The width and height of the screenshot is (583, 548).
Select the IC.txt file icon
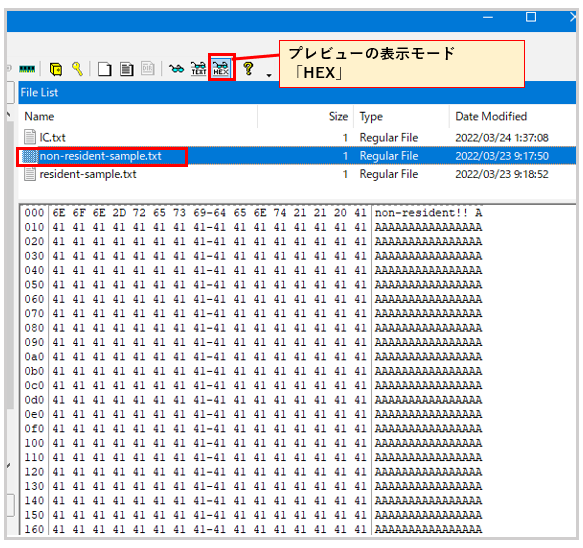pyautogui.click(x=30, y=137)
